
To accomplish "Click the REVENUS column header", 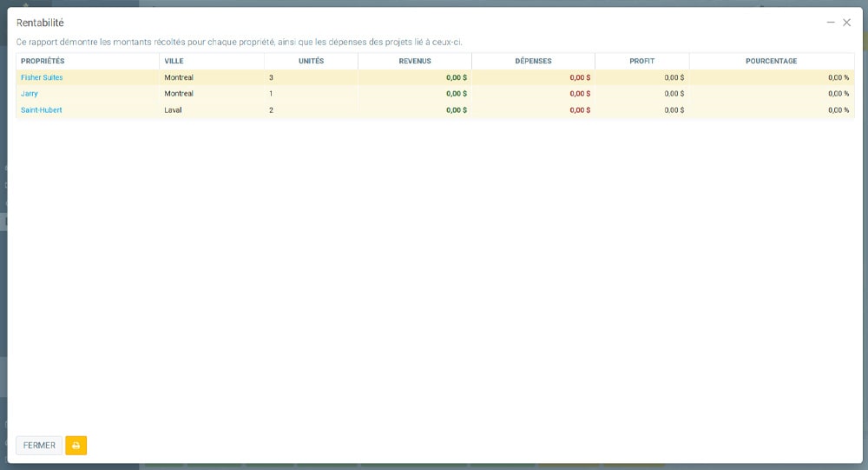I will tap(415, 62).
